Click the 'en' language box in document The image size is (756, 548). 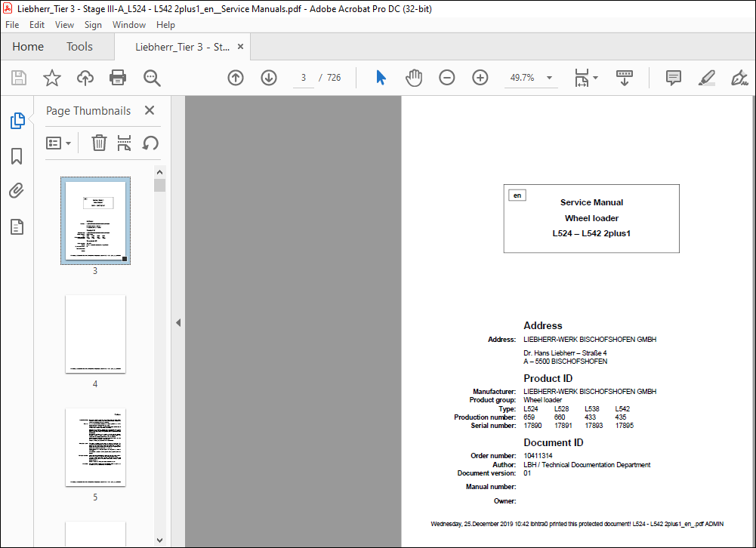coord(517,195)
